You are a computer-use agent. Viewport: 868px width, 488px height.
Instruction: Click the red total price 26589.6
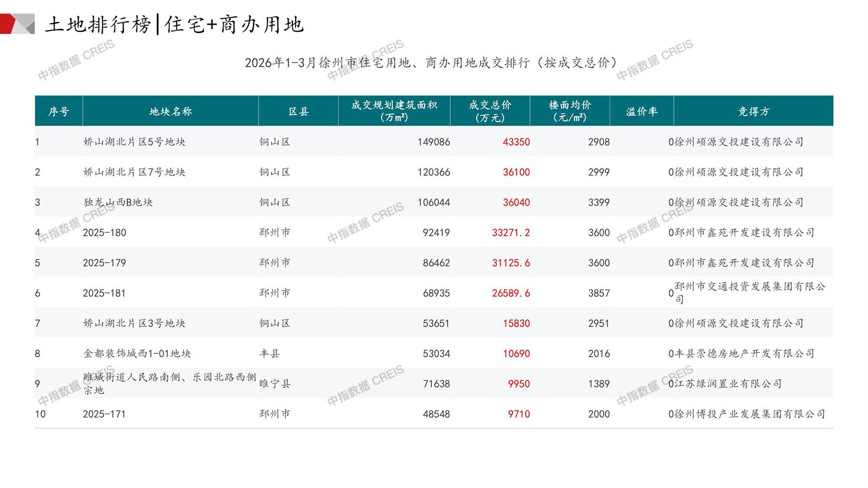coord(511,293)
